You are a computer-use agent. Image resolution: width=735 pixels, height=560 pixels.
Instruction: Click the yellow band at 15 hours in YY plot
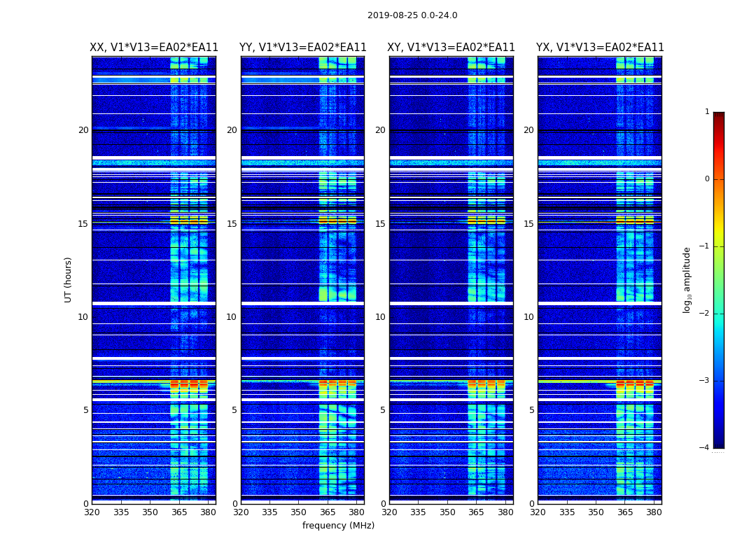click(x=337, y=220)
